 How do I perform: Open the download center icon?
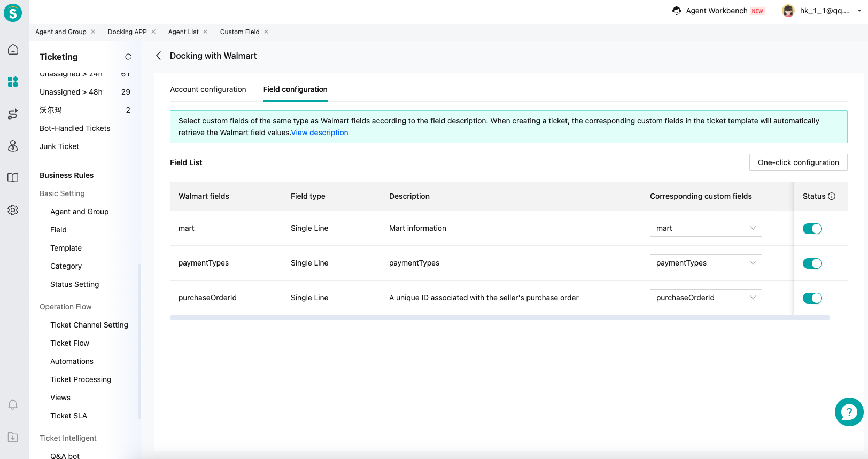(x=13, y=437)
